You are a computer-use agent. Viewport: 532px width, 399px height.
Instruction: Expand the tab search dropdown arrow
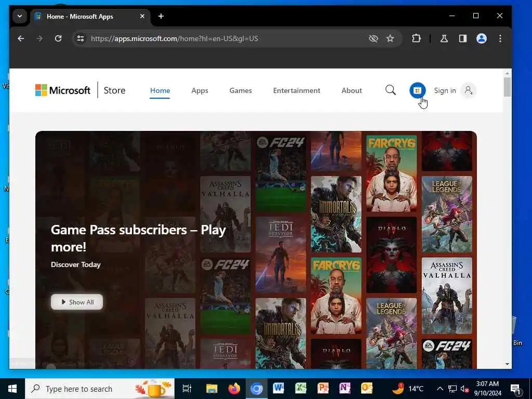click(20, 16)
